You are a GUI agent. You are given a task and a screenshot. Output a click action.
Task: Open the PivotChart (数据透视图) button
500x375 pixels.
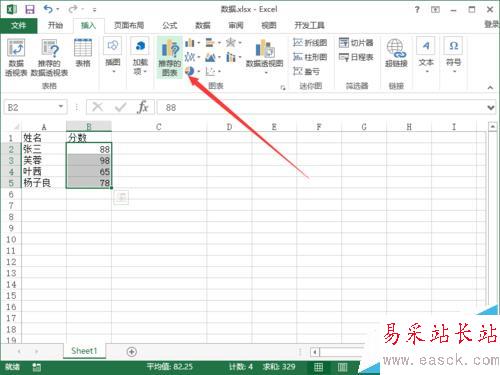click(264, 57)
